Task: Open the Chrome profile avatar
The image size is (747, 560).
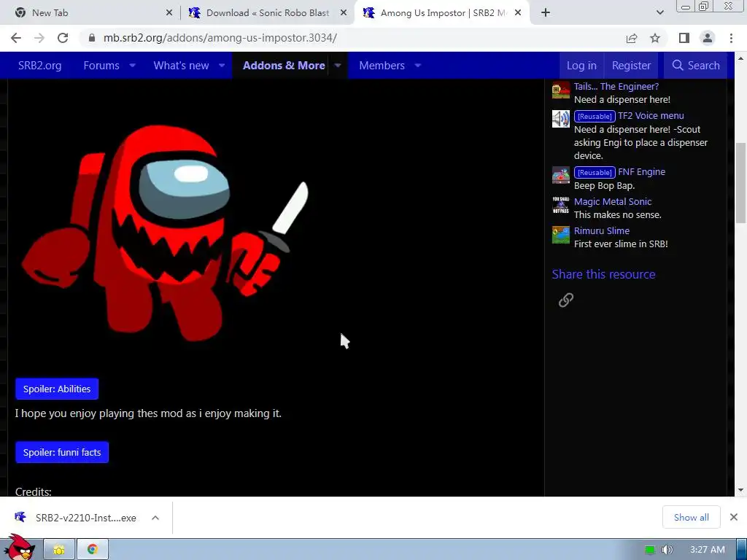Action: [708, 38]
